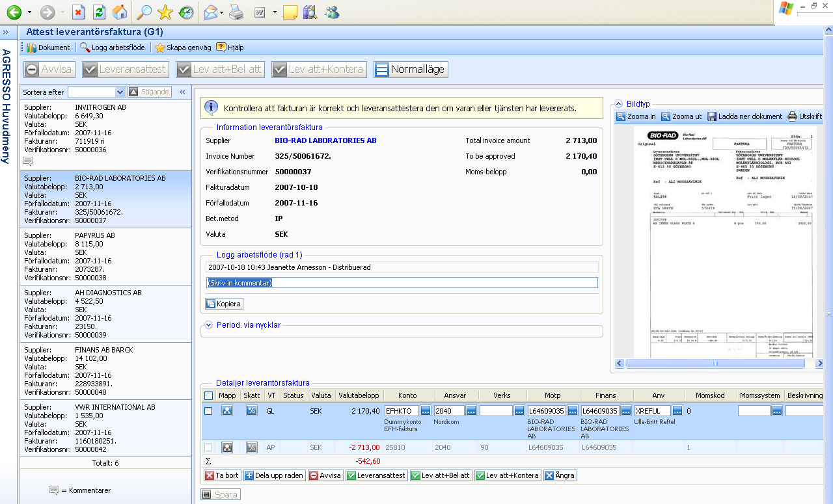Open Research books icon in toolbar

coord(310,12)
